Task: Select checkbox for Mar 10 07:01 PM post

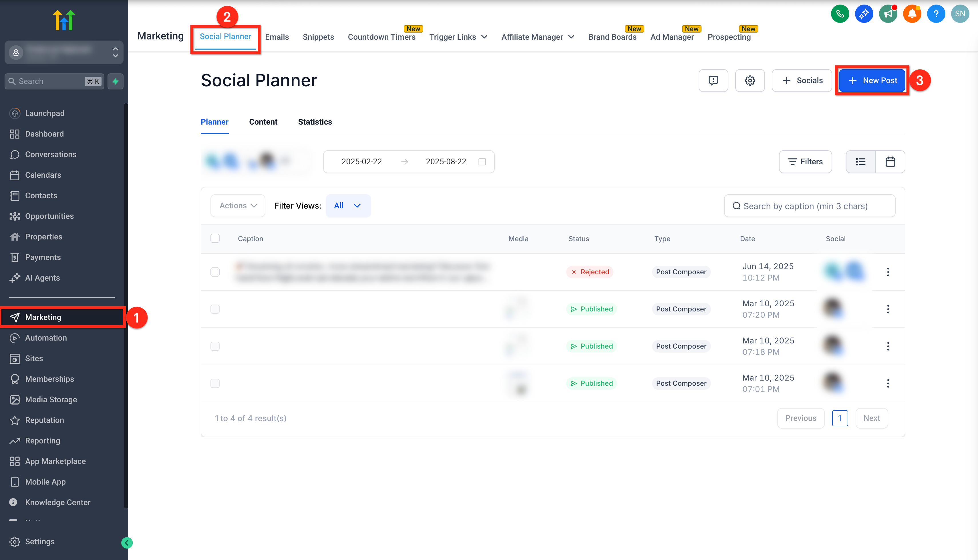Action: [215, 383]
